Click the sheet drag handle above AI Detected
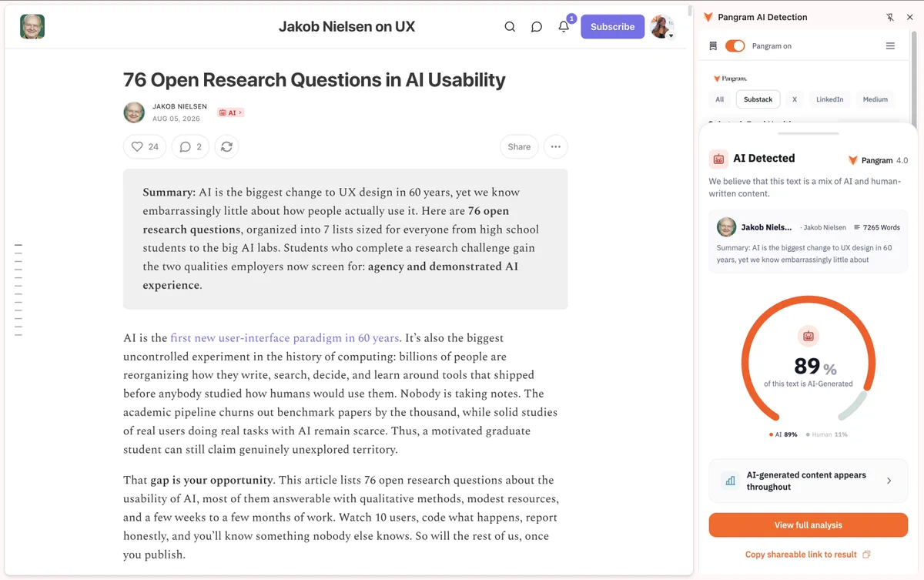 [x=808, y=133]
